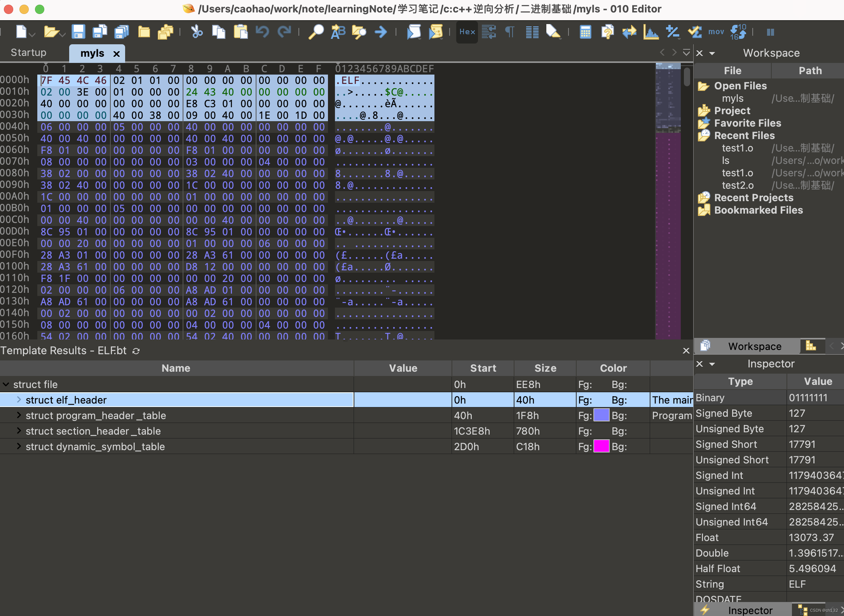Select the myls file tab
This screenshot has width=844, height=616.
(x=92, y=53)
